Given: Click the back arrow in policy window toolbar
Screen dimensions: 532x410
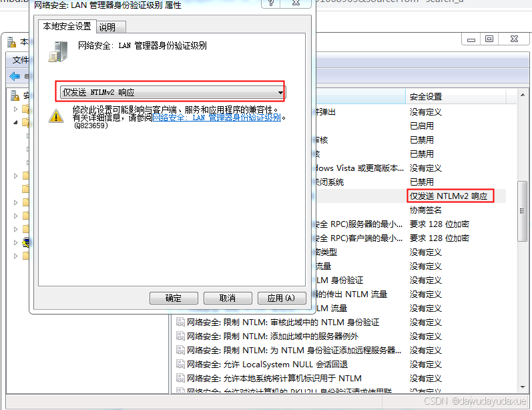Looking at the screenshot, I should tap(15, 76).
